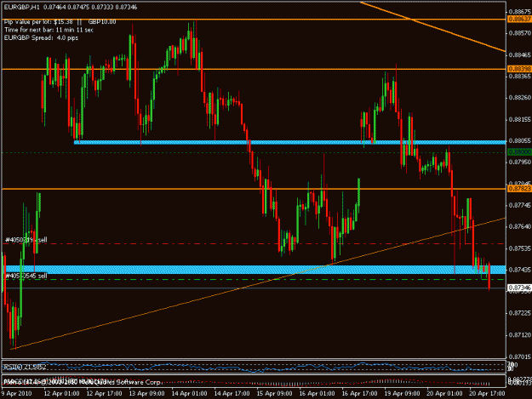Click price scale value 0.88155

[519, 119]
